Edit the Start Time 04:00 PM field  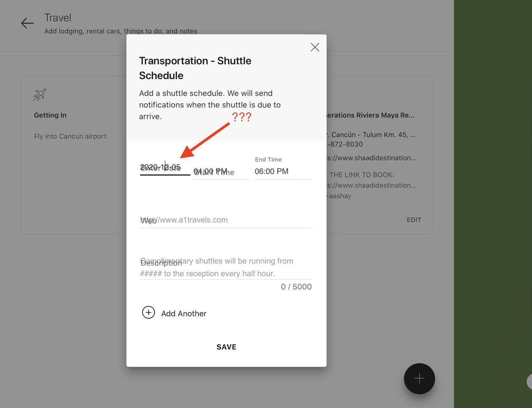tap(222, 172)
